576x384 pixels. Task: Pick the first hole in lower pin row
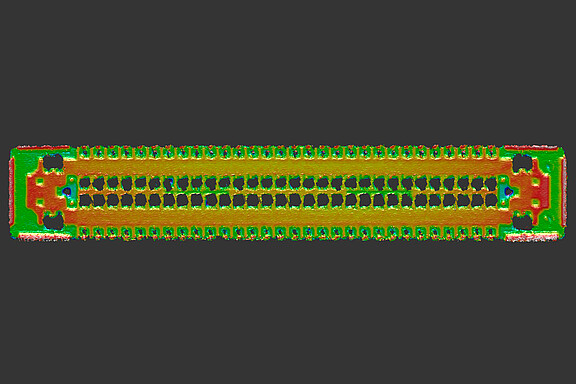85,200
